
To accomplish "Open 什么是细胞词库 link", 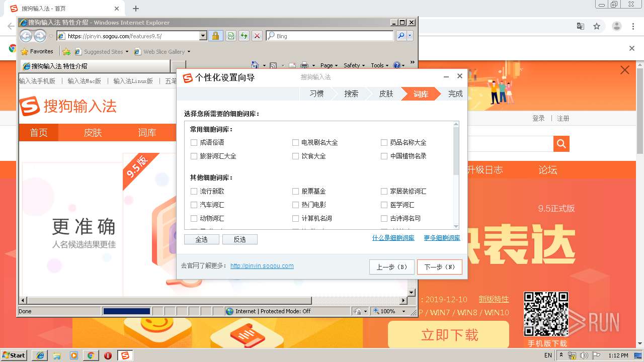I will [393, 238].
